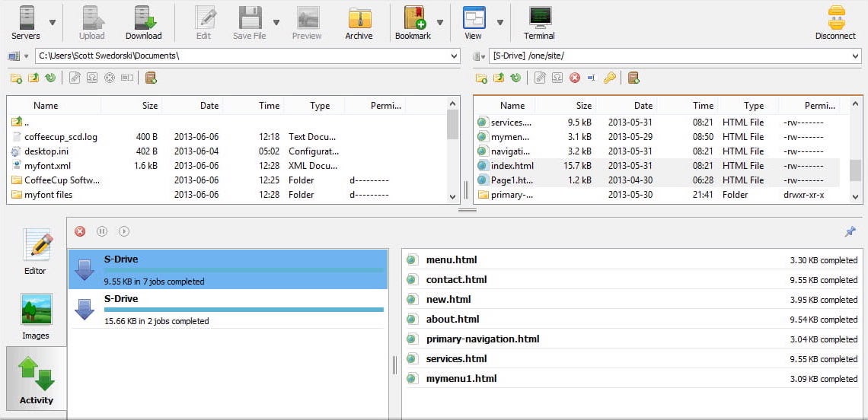This screenshot has width=868, height=420.
Task: Open the Archive tool
Action: point(359,24)
